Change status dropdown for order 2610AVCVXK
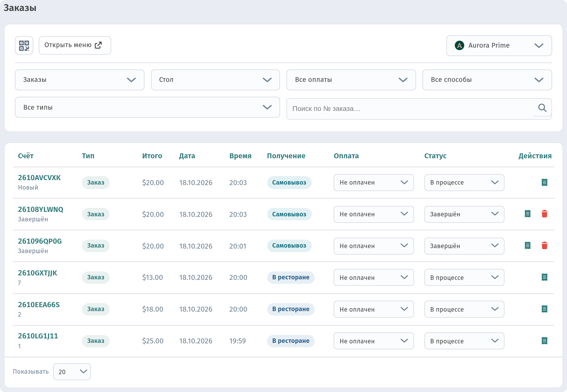 click(x=464, y=183)
